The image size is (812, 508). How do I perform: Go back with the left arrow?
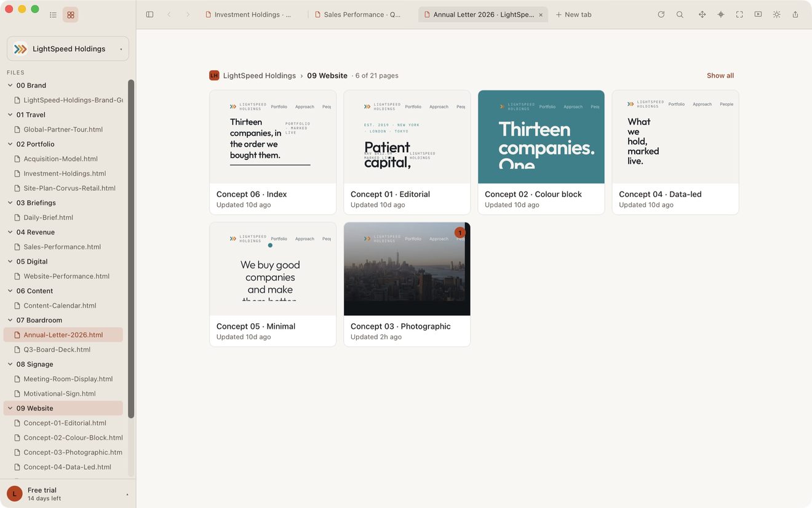pos(169,15)
